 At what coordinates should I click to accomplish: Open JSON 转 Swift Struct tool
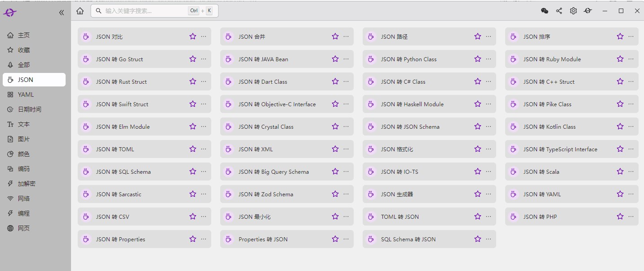[x=144, y=104]
